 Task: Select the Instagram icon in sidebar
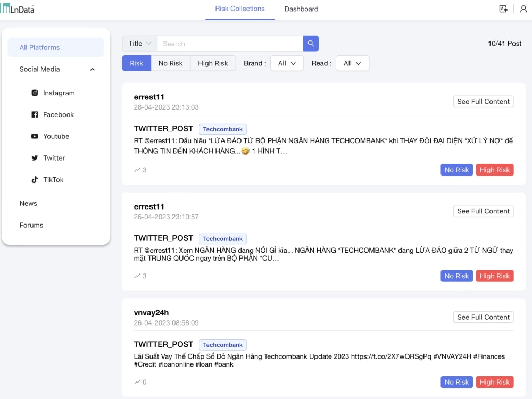click(35, 93)
